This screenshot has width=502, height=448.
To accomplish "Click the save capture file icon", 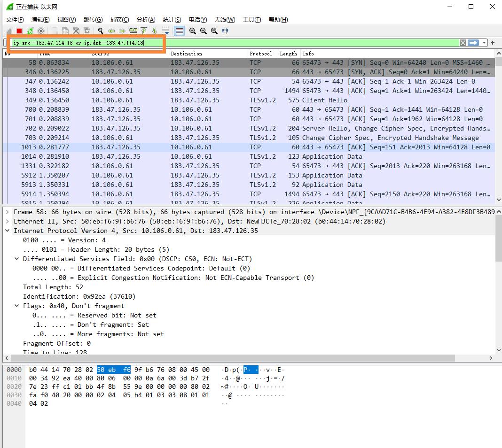I will coord(65,31).
